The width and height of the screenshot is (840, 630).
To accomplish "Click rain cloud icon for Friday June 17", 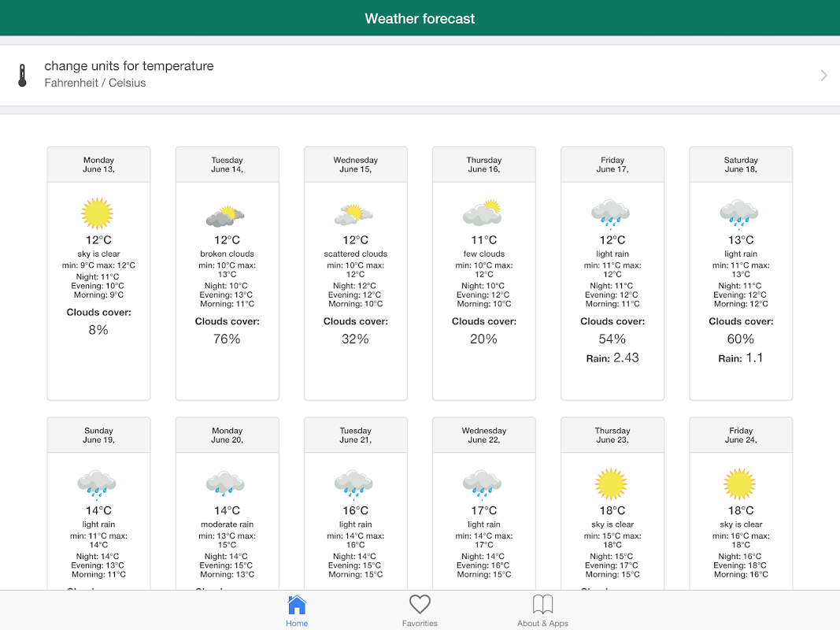I will pos(611,213).
